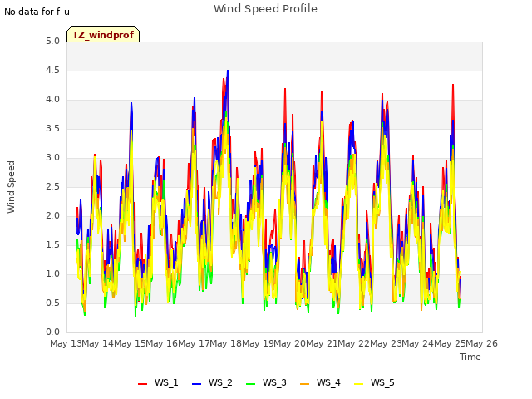Click the Wind Speed y-axis label
532x399 pixels.
coord(11,187)
